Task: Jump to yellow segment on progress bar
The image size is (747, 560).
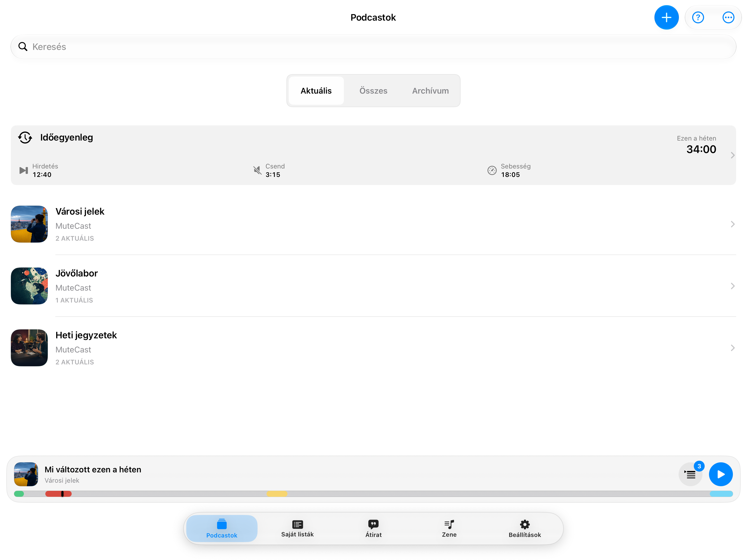Action: (x=277, y=494)
